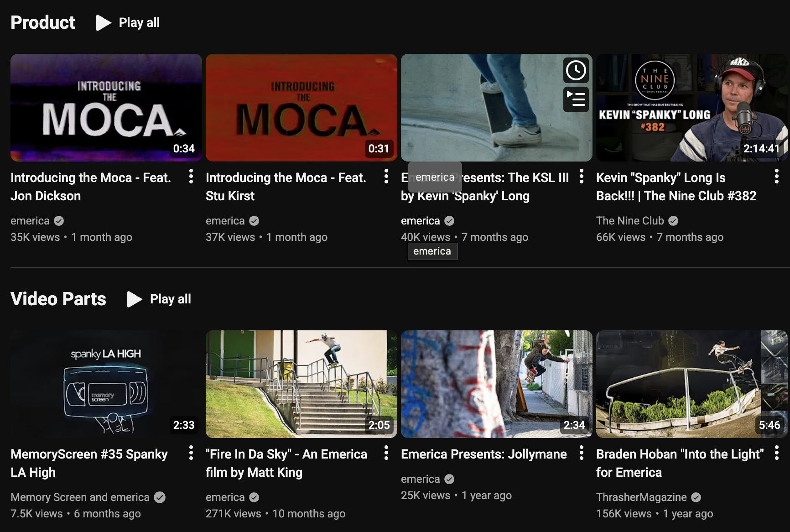Open the spanky LA HIGH thumbnail

(106, 384)
